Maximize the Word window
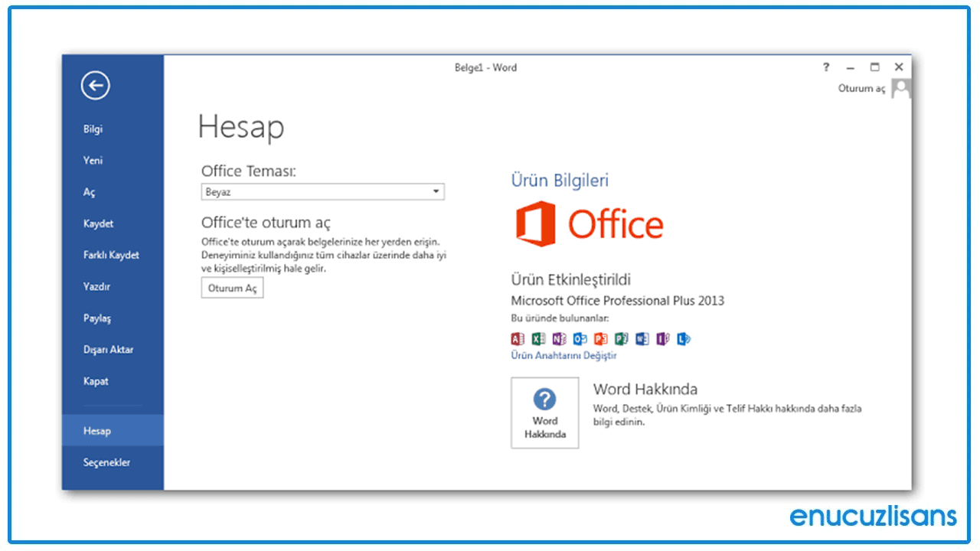 [x=874, y=67]
